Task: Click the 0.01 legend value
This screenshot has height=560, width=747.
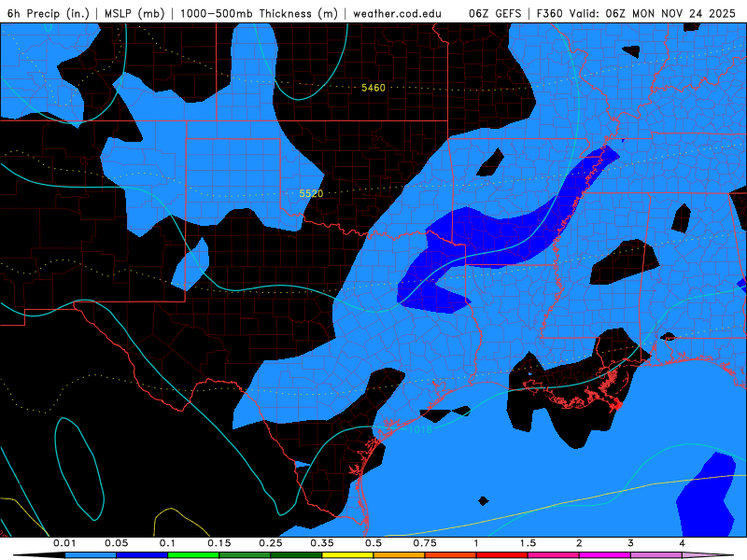Action: click(x=64, y=543)
